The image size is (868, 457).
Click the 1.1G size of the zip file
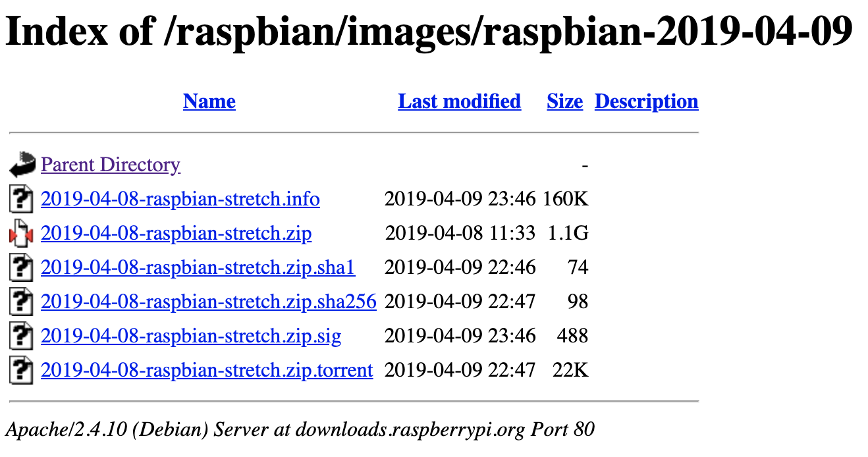click(568, 233)
